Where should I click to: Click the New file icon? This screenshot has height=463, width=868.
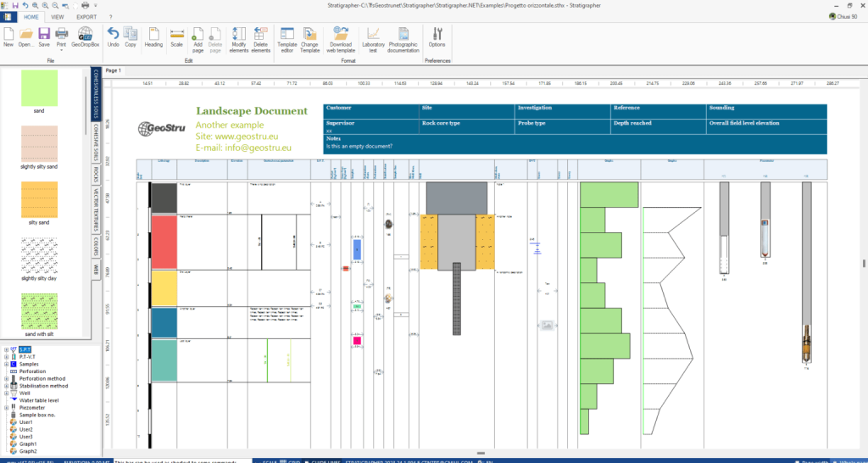tap(8, 36)
